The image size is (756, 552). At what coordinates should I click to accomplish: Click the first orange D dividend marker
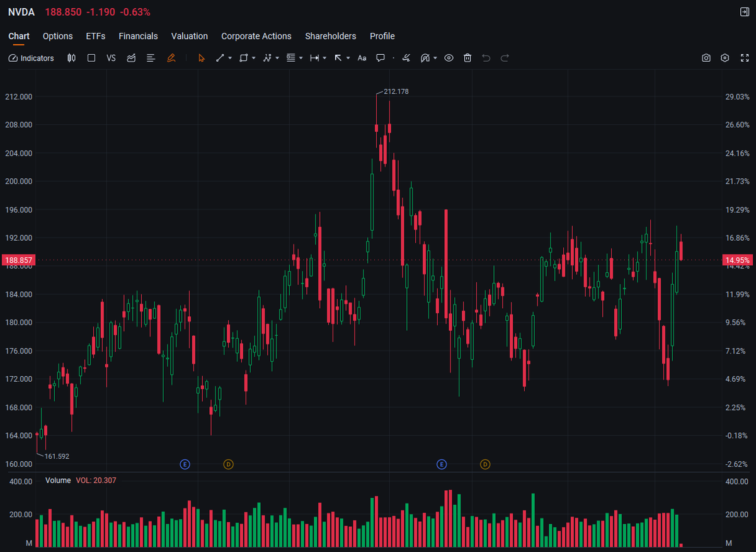(x=229, y=464)
